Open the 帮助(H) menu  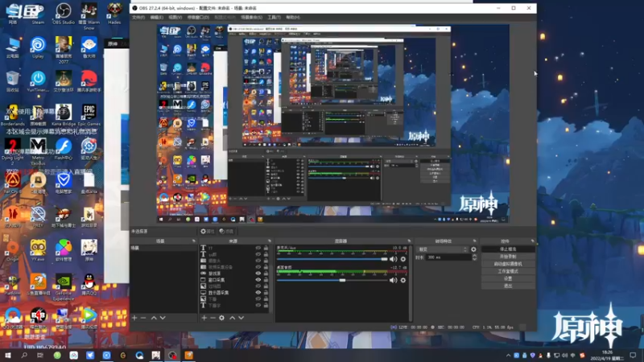(293, 17)
